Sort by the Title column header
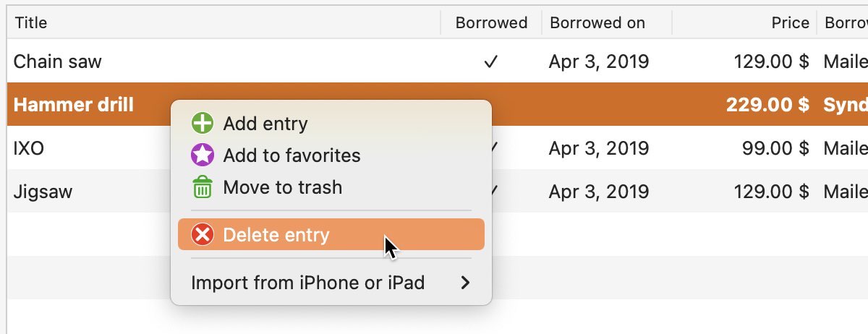The width and height of the screenshot is (868, 334). click(31, 22)
